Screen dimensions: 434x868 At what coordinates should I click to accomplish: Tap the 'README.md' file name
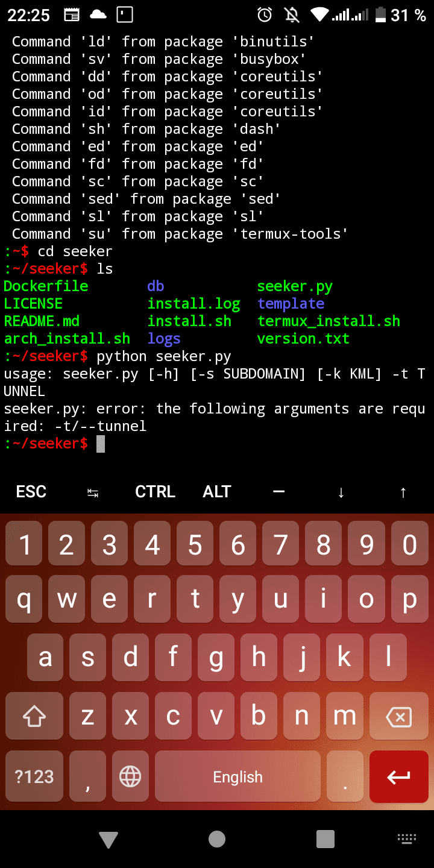click(42, 321)
